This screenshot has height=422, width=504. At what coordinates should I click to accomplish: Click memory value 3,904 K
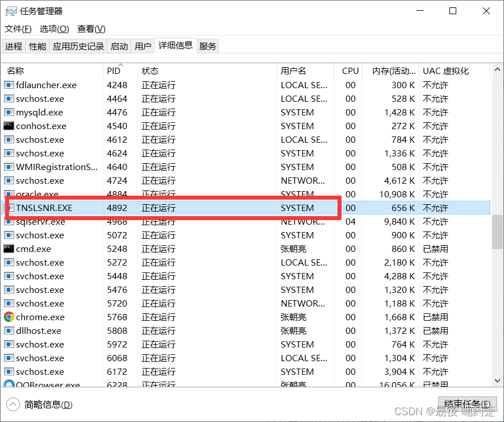(399, 371)
